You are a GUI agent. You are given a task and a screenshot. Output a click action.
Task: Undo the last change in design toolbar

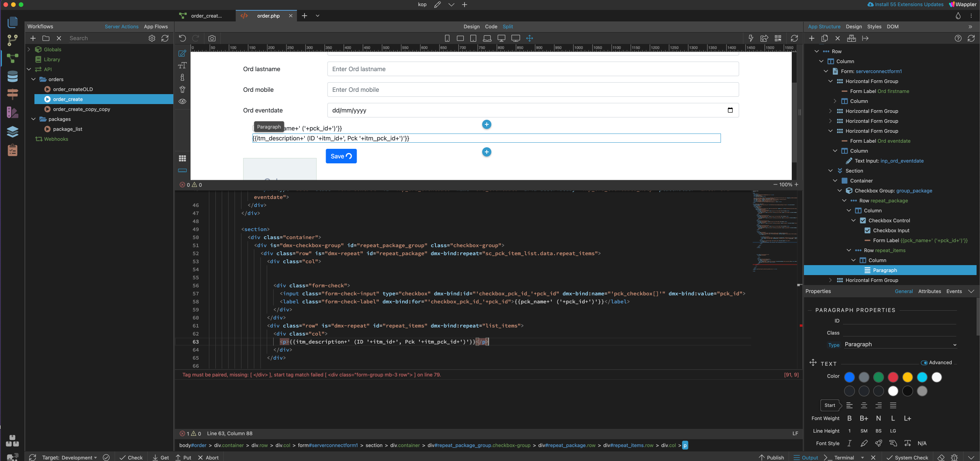click(183, 38)
